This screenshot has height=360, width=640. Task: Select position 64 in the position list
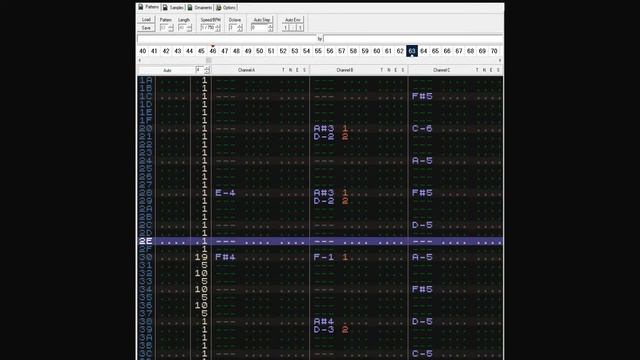coord(424,51)
